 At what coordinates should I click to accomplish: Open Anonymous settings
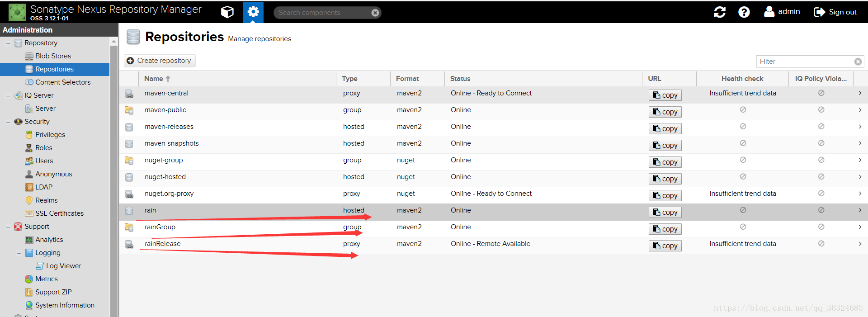pyautogui.click(x=53, y=174)
